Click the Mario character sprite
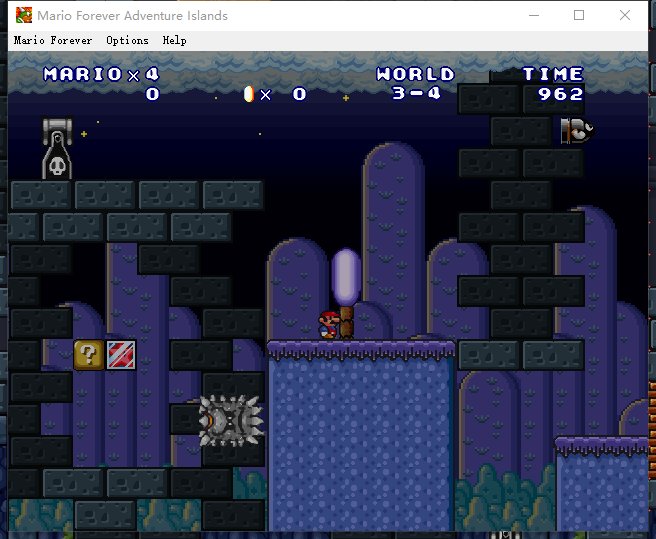The width and height of the screenshot is (656, 539). tap(329, 324)
